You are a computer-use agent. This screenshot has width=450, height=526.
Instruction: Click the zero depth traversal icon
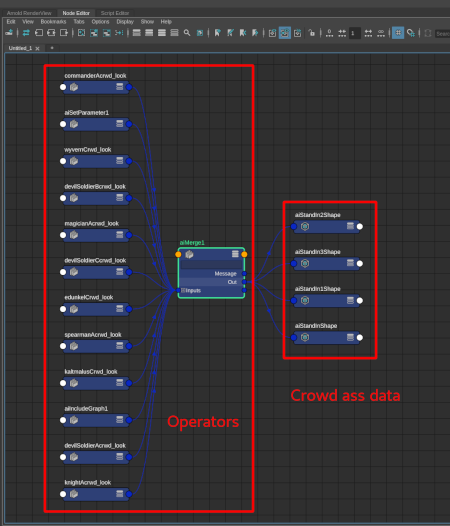[330, 33]
